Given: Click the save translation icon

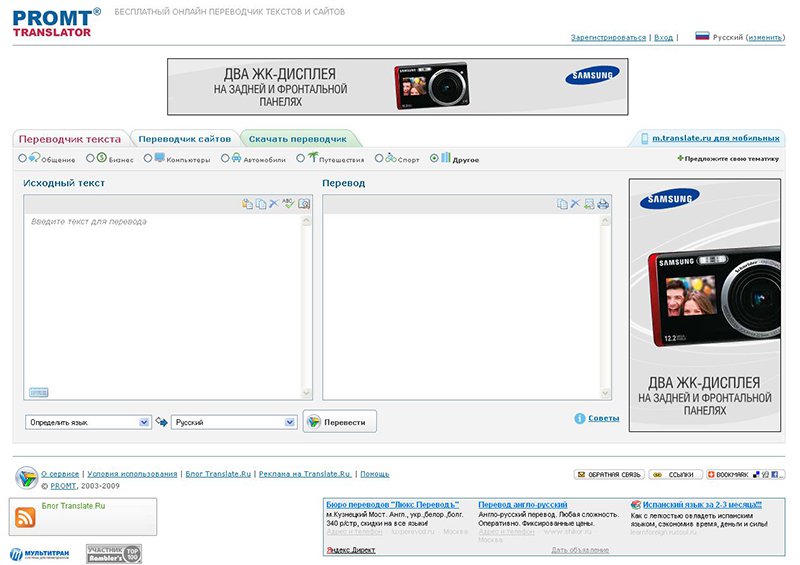Looking at the screenshot, I should coord(589,204).
